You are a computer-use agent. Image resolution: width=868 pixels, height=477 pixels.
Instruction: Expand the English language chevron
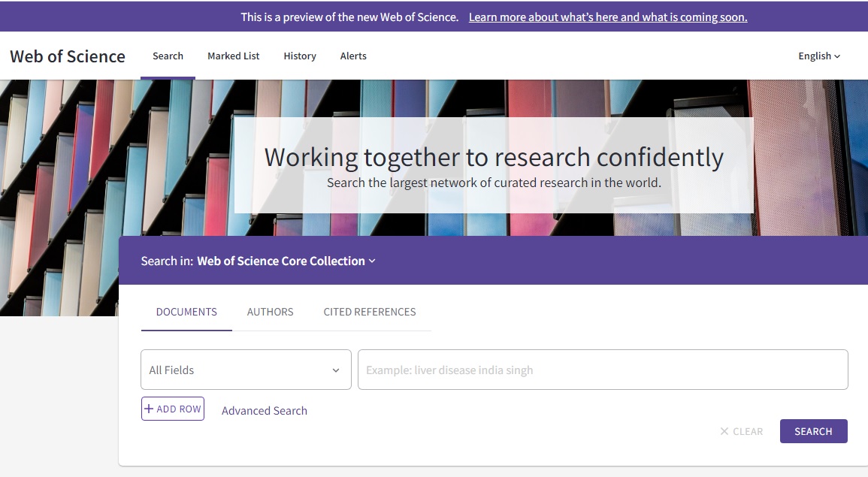click(x=836, y=56)
